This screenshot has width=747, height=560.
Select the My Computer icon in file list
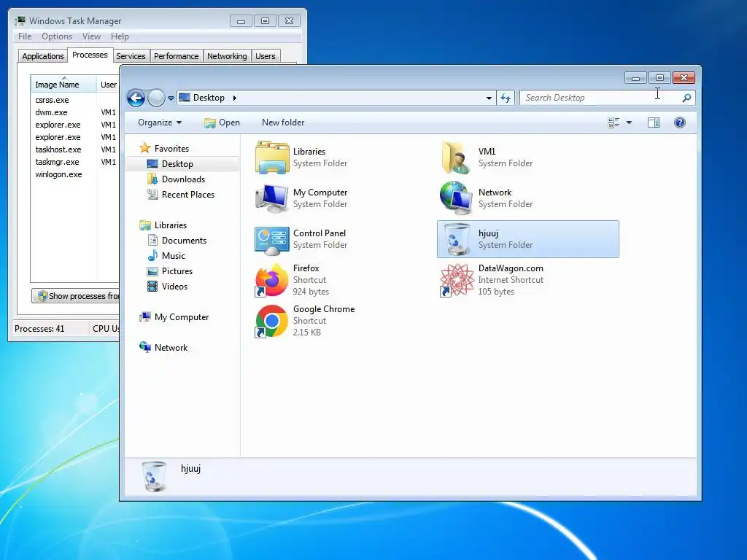tap(271, 198)
